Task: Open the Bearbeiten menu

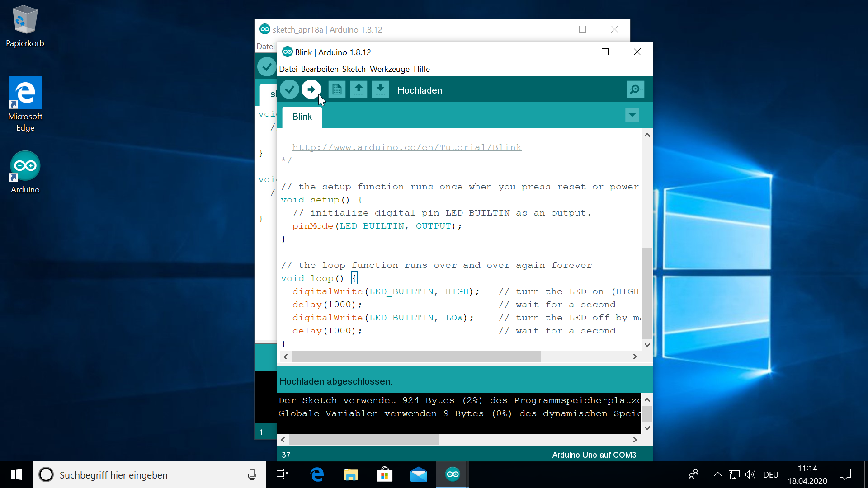Action: (x=320, y=69)
